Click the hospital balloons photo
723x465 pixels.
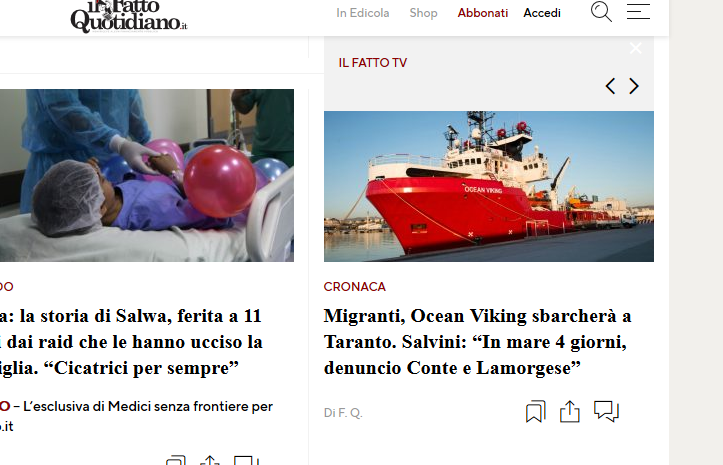147,175
